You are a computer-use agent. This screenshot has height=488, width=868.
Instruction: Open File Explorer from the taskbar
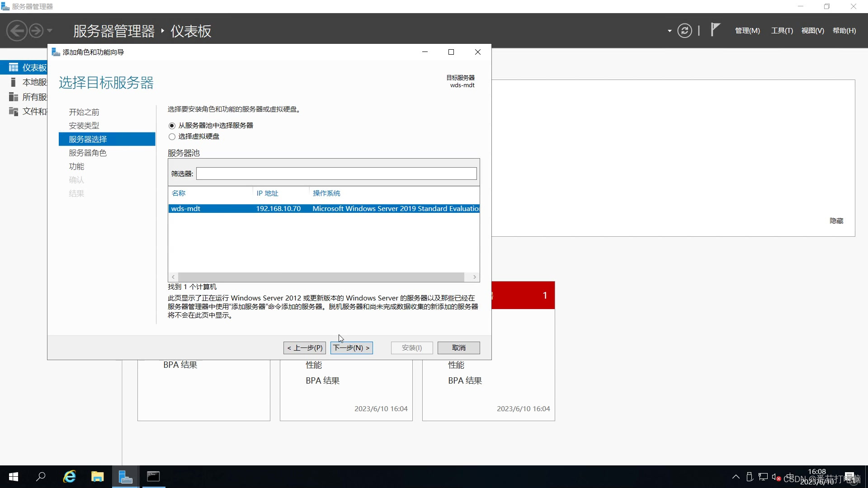(x=97, y=477)
